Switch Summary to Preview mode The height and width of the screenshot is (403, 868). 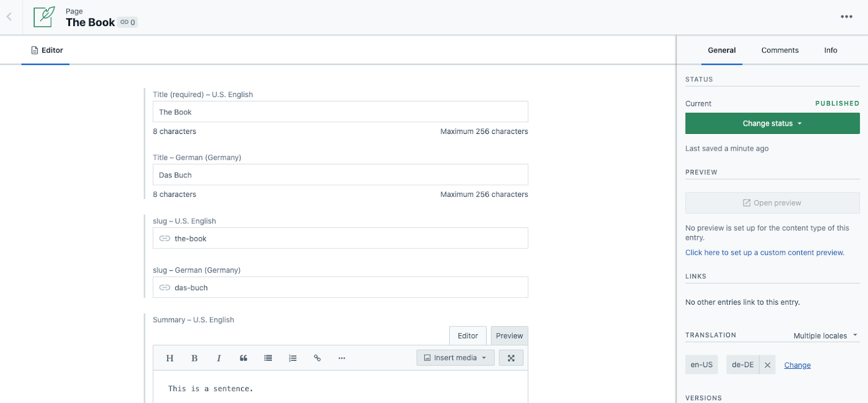click(x=509, y=336)
